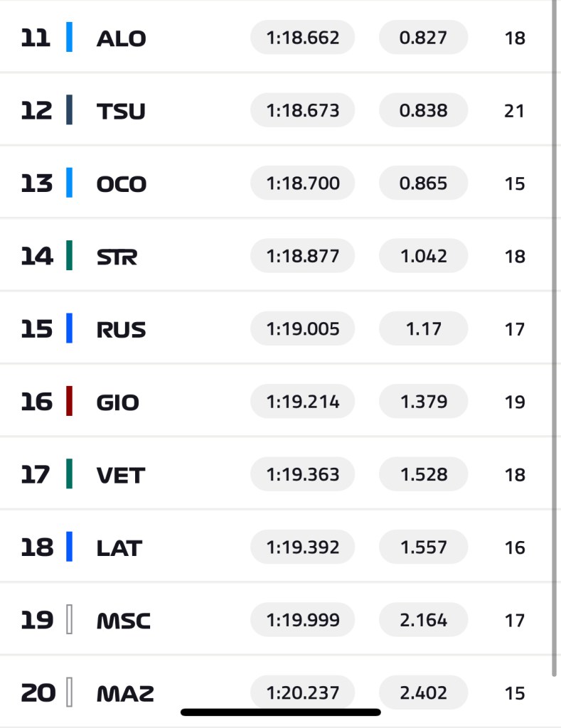The width and height of the screenshot is (561, 728).
Task: Tap the home indicator bar at bottom
Action: [281, 712]
